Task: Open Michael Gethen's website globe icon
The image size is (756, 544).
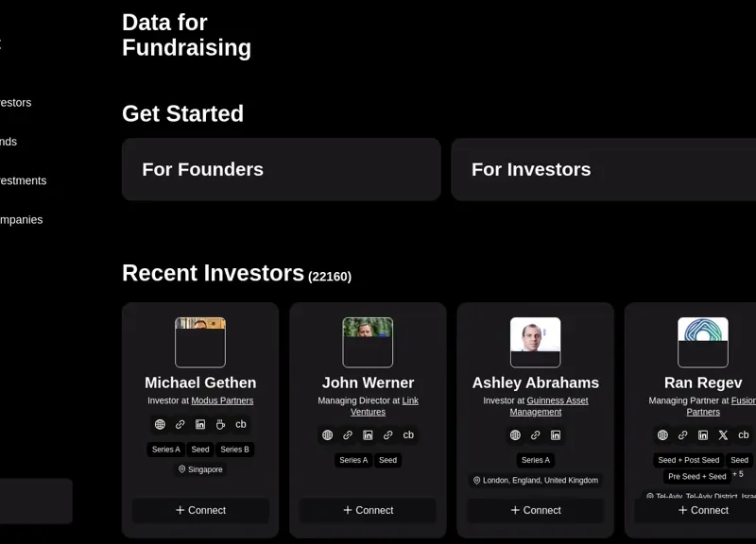Action: click(160, 425)
